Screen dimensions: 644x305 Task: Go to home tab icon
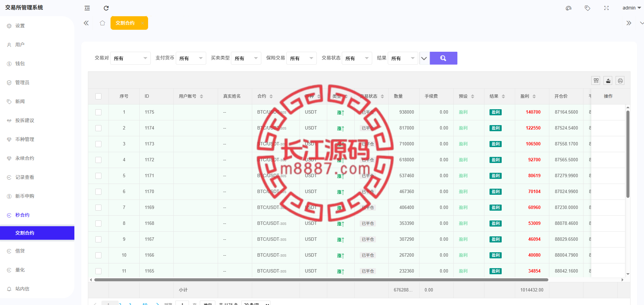pyautogui.click(x=102, y=23)
